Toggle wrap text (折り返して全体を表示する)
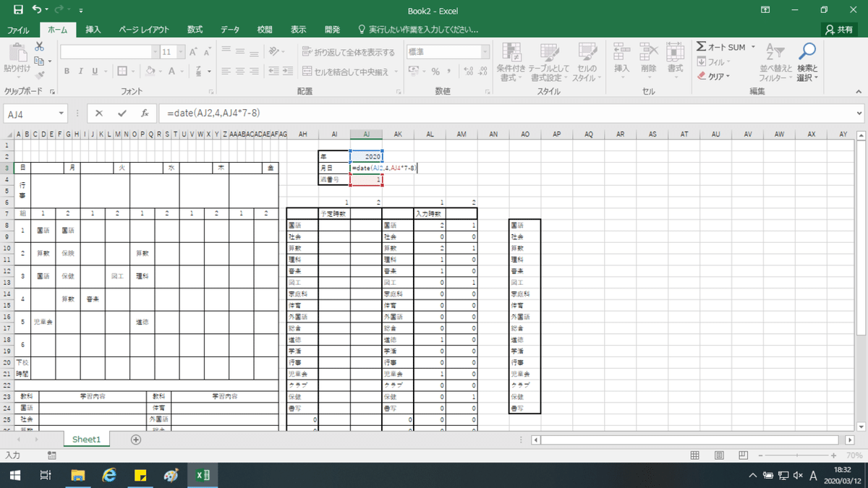Image resolution: width=868 pixels, height=488 pixels. click(349, 52)
